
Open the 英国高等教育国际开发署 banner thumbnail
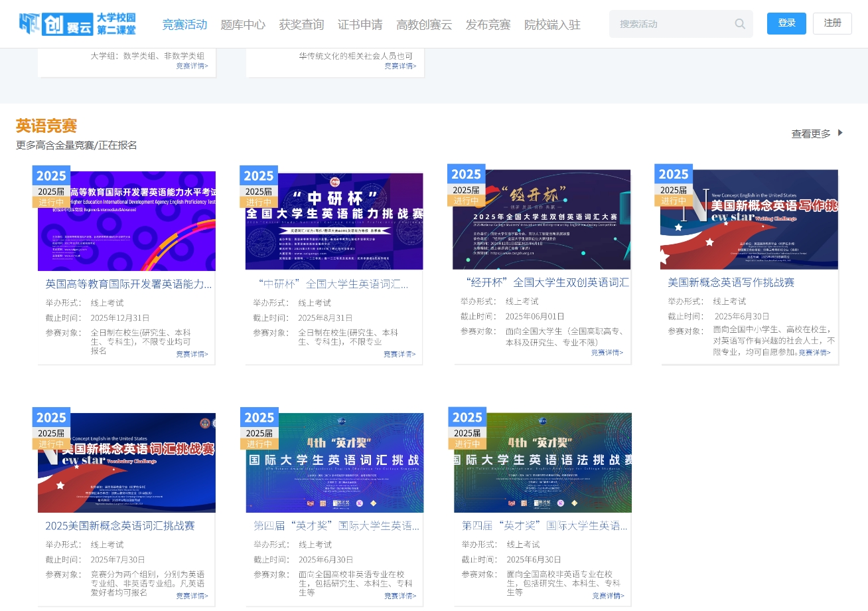[127, 220]
